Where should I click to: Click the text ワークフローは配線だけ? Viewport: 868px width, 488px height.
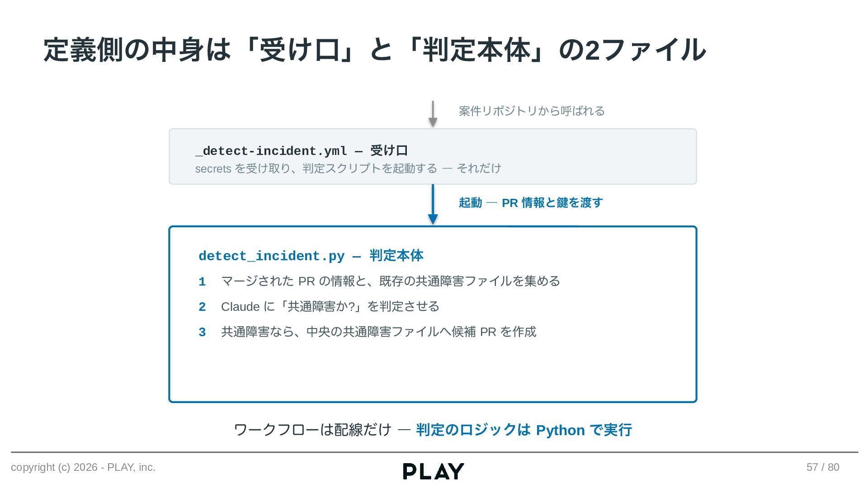pyautogui.click(x=312, y=430)
